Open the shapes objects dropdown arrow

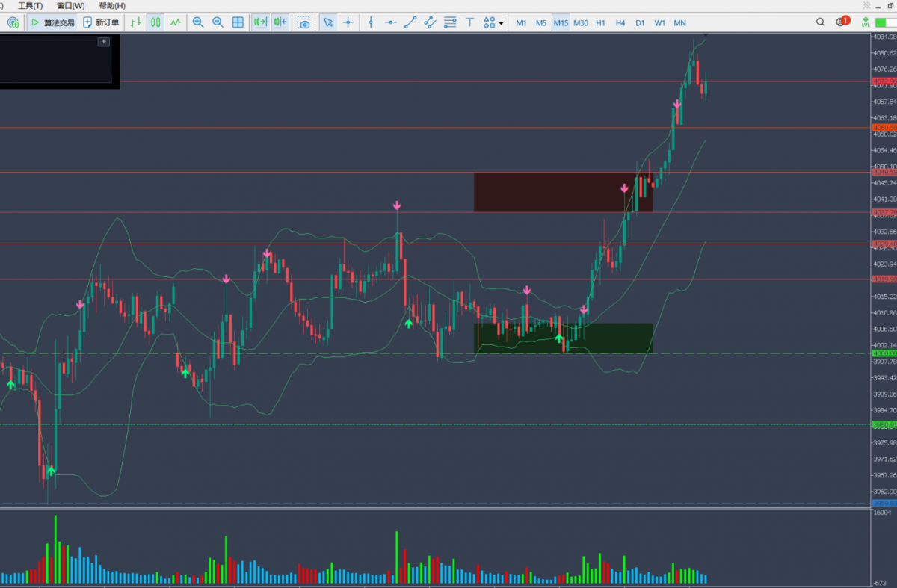[501, 23]
